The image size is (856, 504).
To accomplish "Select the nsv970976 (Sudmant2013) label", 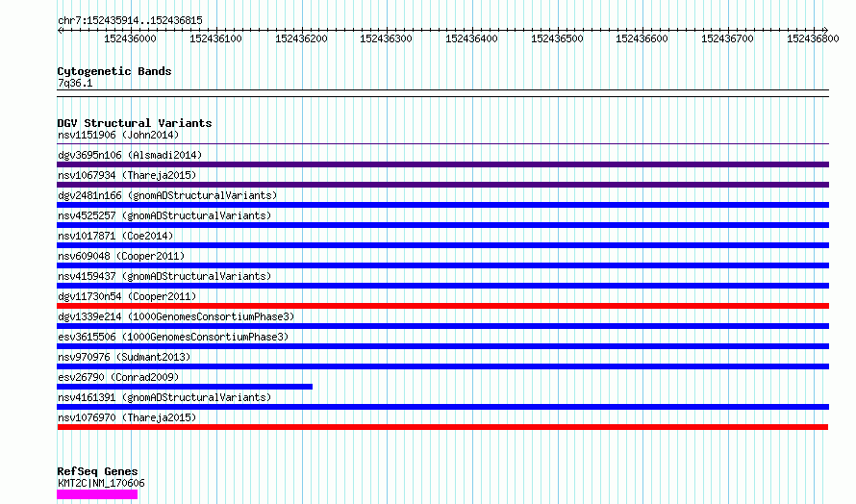I will 124,357.
